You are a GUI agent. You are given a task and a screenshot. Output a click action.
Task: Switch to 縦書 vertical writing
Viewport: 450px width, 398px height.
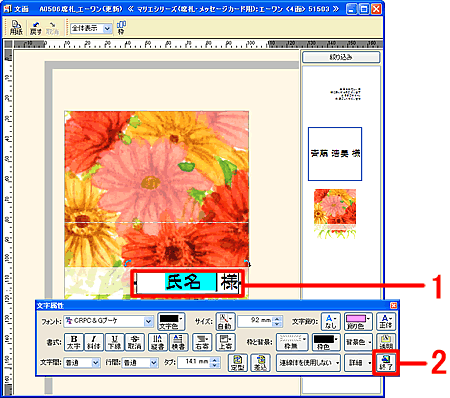click(157, 342)
